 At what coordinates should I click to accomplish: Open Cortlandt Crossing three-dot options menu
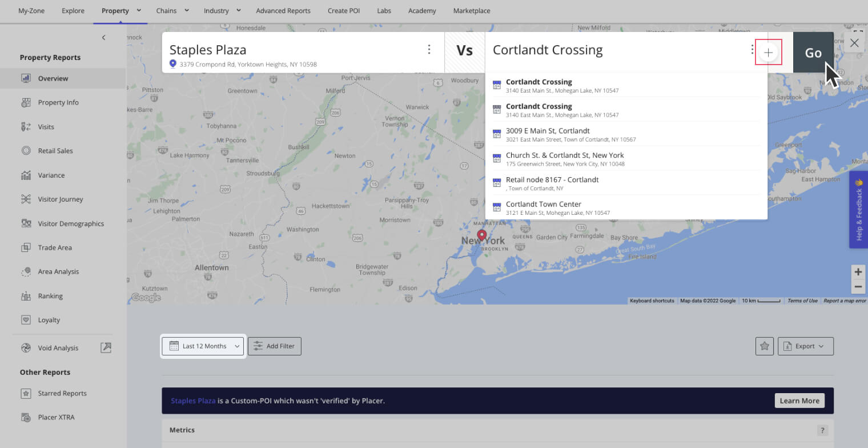[x=752, y=50]
